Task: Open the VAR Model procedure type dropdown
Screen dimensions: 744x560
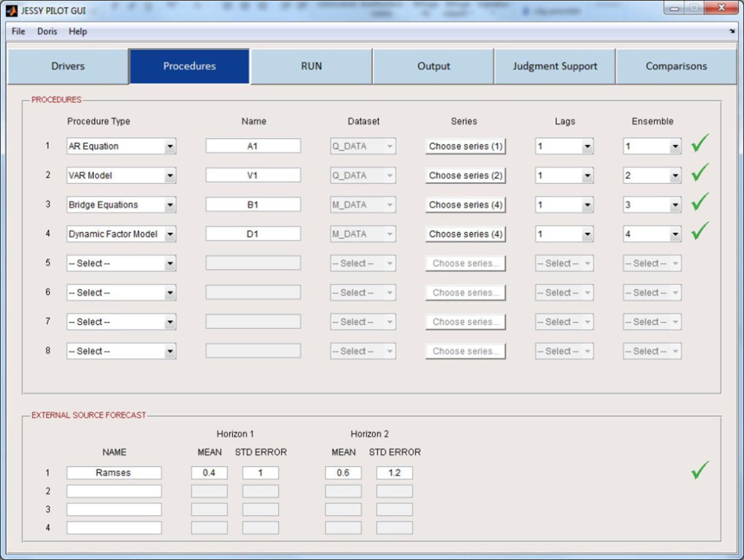Action: [121, 176]
